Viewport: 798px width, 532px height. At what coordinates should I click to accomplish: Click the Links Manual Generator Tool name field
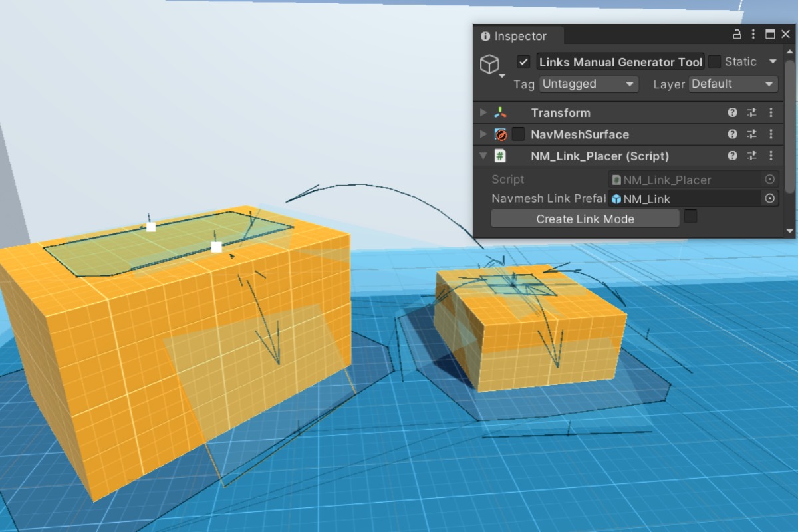point(620,62)
